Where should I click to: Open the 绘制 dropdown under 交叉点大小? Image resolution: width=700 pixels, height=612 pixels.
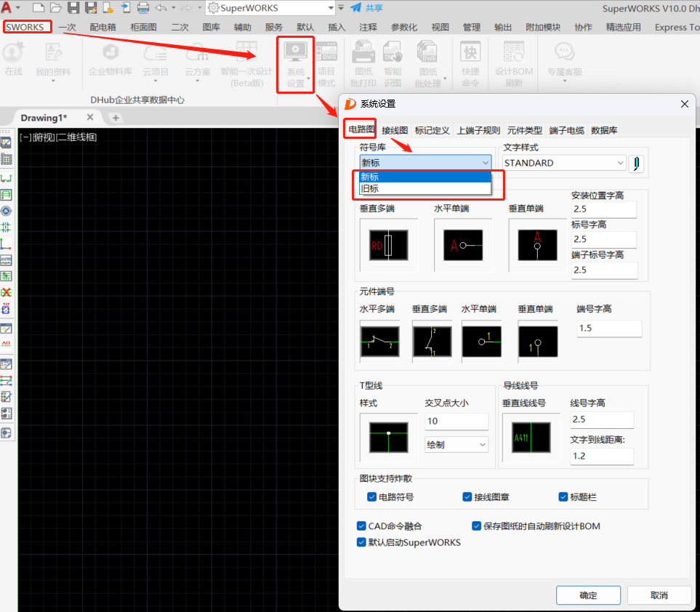click(x=456, y=445)
